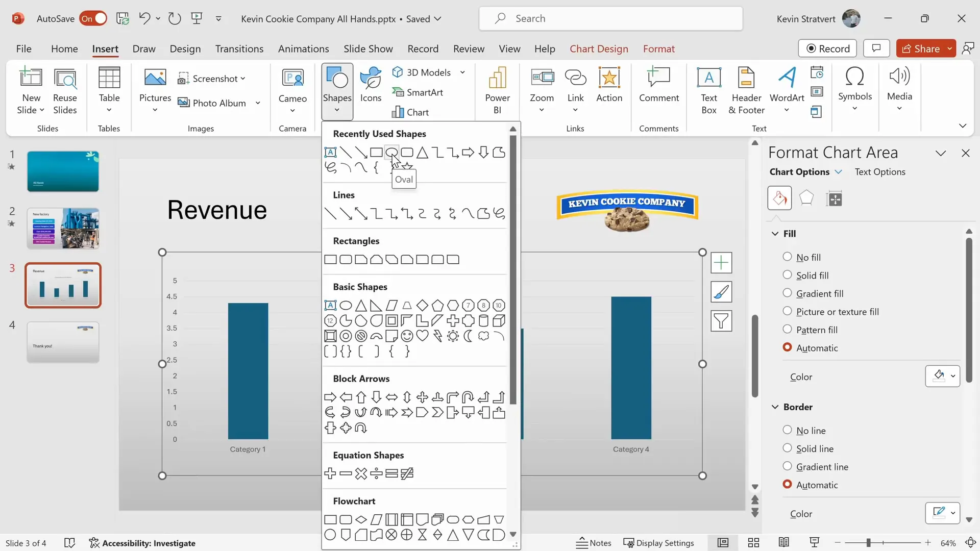Open Chart Styles brush button
The image size is (980, 551).
click(721, 292)
